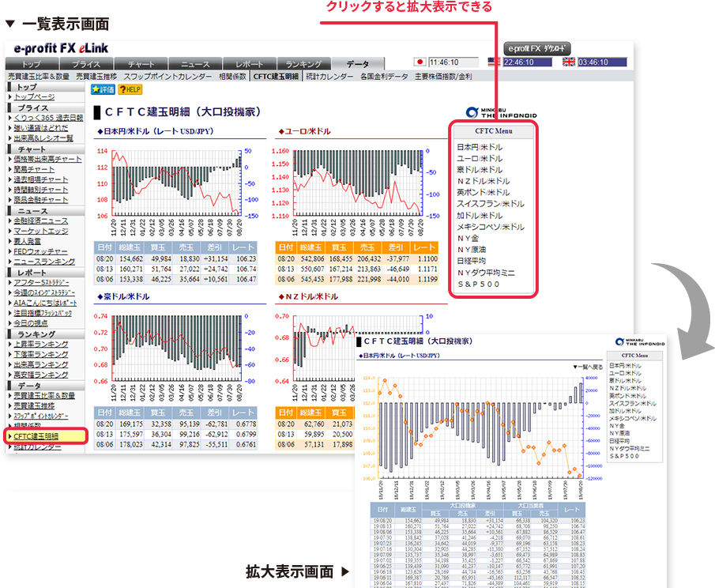Select ＮＹ原油 in the list view CFTC Menu

click(x=472, y=250)
